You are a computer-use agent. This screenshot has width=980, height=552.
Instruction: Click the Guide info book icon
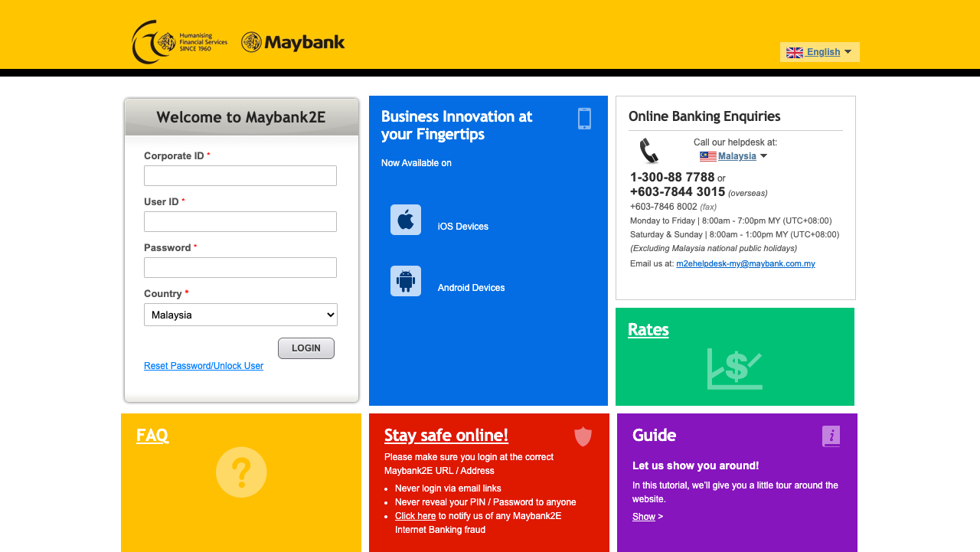[x=831, y=436]
